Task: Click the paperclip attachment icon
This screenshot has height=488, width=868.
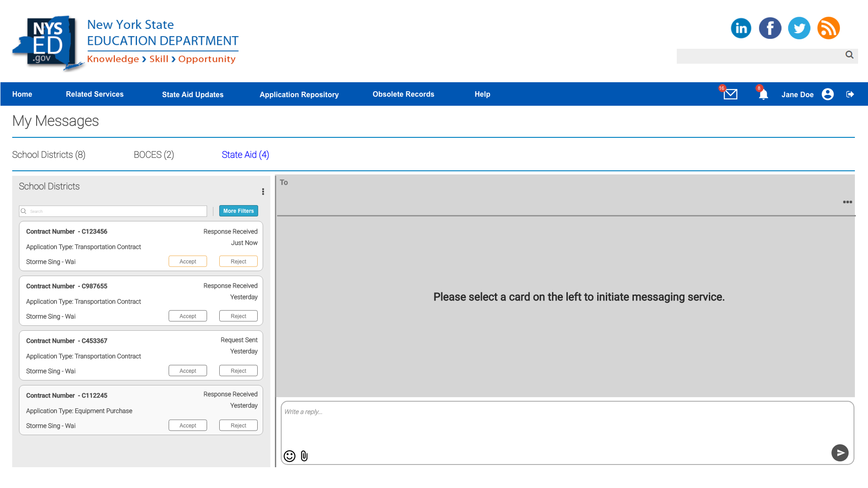Action: click(304, 456)
